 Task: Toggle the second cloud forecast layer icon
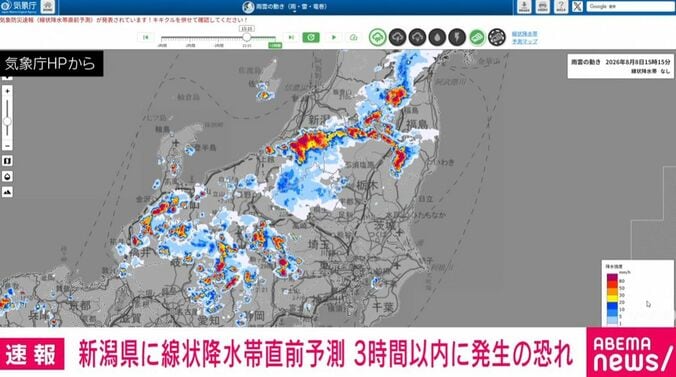(397, 38)
